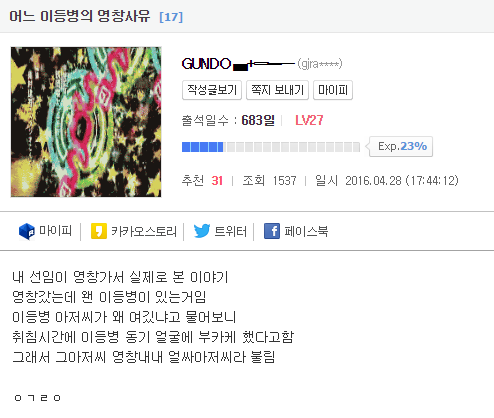Viewport: 494px width, 418px height.
Task: Click the 트위터 share text
Action: (231, 231)
